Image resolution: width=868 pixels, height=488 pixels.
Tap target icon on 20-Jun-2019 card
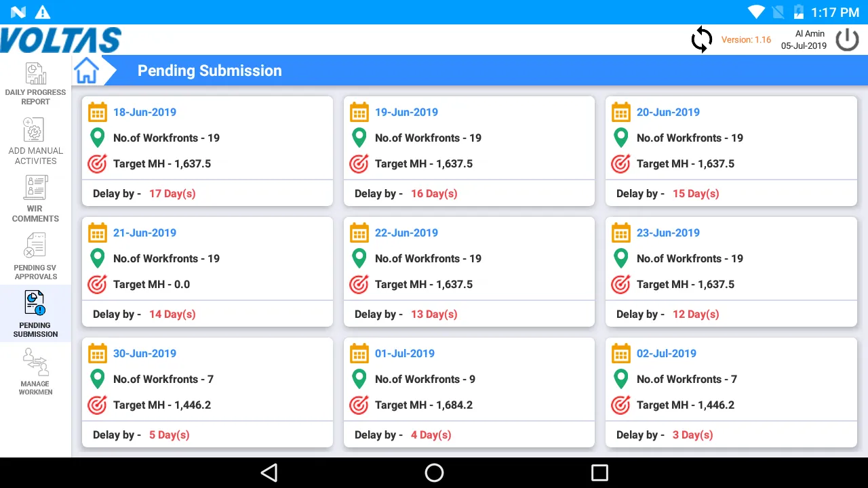click(621, 164)
